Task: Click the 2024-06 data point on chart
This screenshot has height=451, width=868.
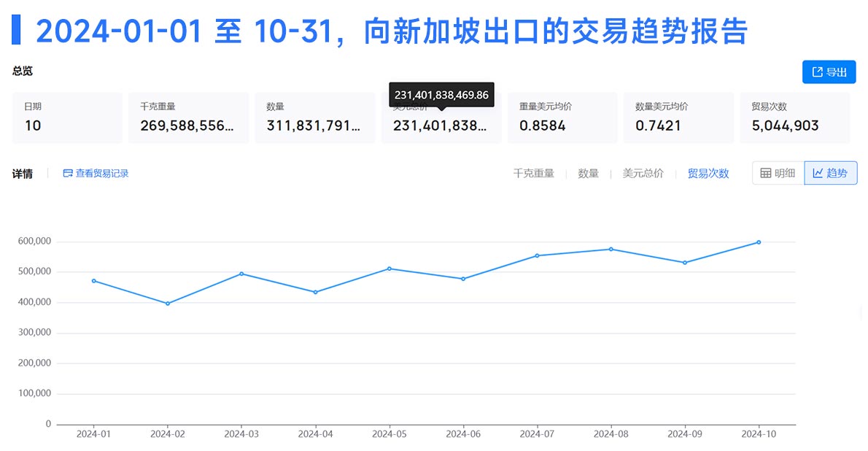Action: coord(463,279)
